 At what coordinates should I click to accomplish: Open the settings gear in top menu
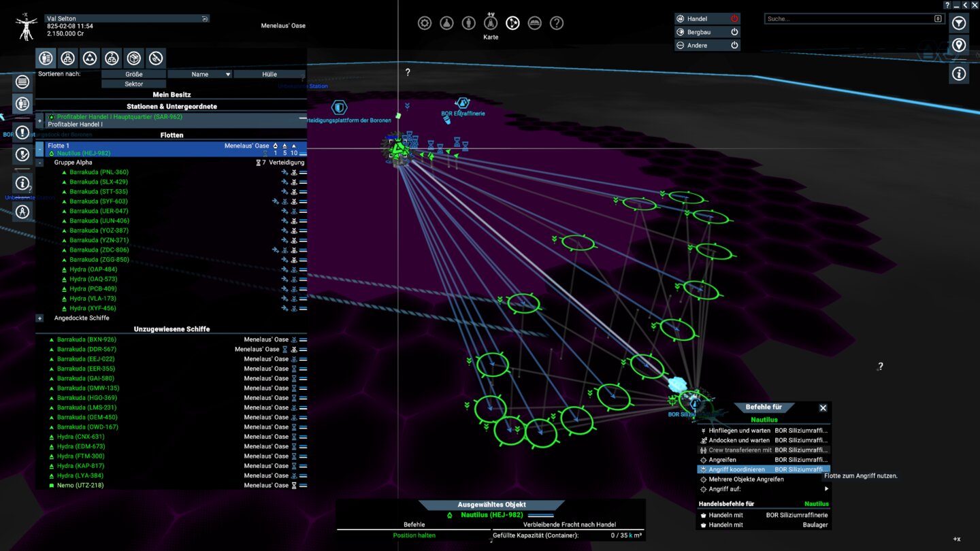(425, 23)
